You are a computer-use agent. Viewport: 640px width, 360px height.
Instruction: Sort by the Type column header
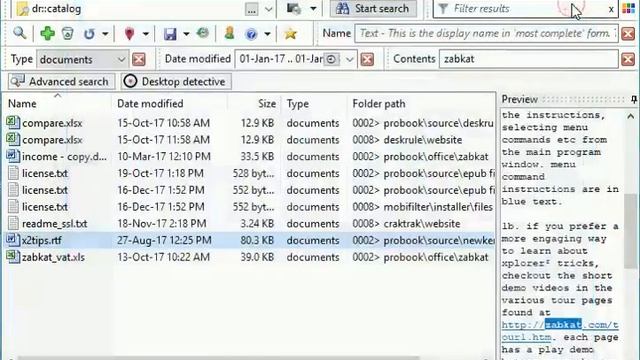pyautogui.click(x=298, y=104)
